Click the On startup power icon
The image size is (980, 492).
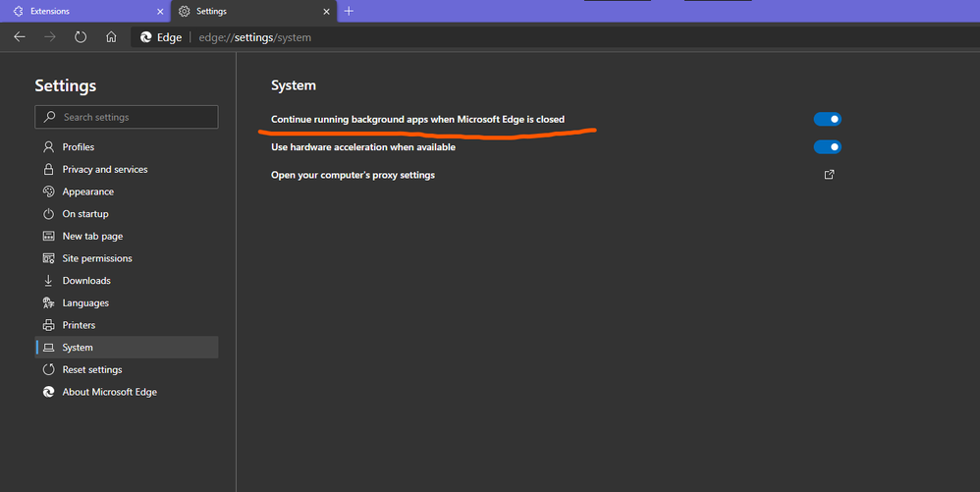click(48, 214)
